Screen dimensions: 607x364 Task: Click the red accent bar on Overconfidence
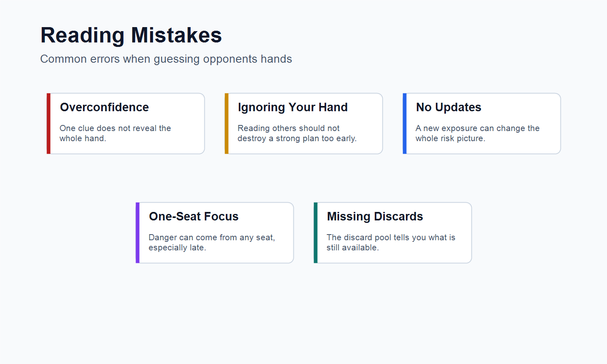click(49, 123)
